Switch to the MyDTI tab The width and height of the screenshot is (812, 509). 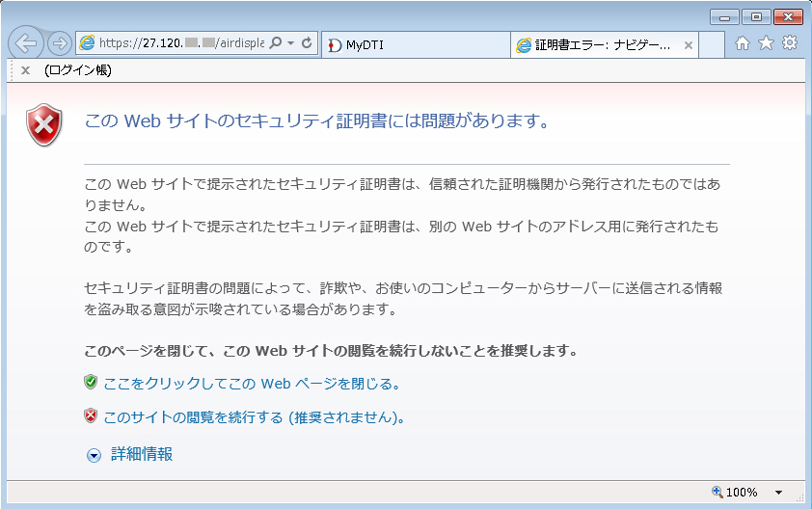[x=415, y=44]
